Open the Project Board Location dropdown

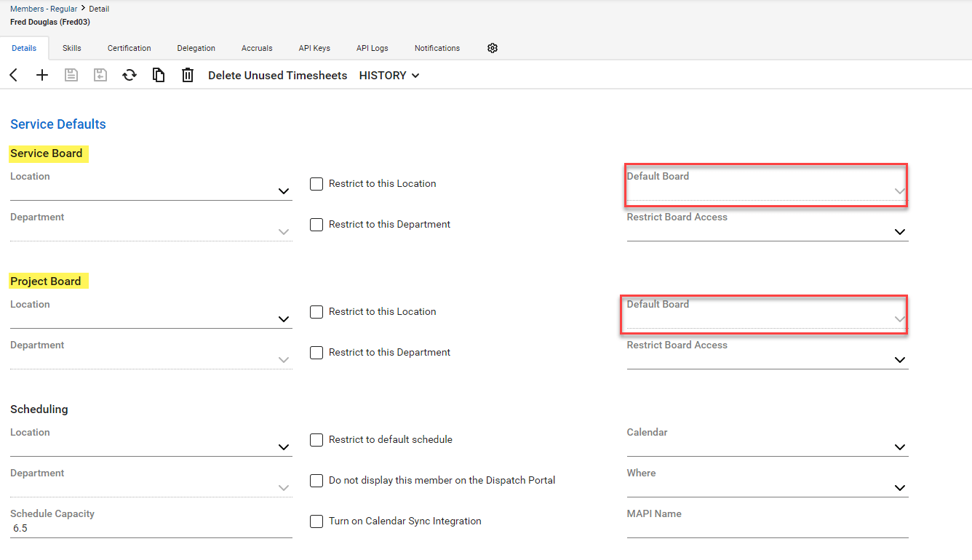tap(283, 319)
